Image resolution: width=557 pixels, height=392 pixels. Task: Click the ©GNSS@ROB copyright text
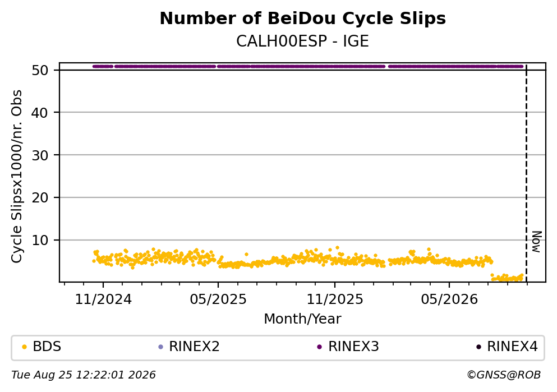point(504,375)
